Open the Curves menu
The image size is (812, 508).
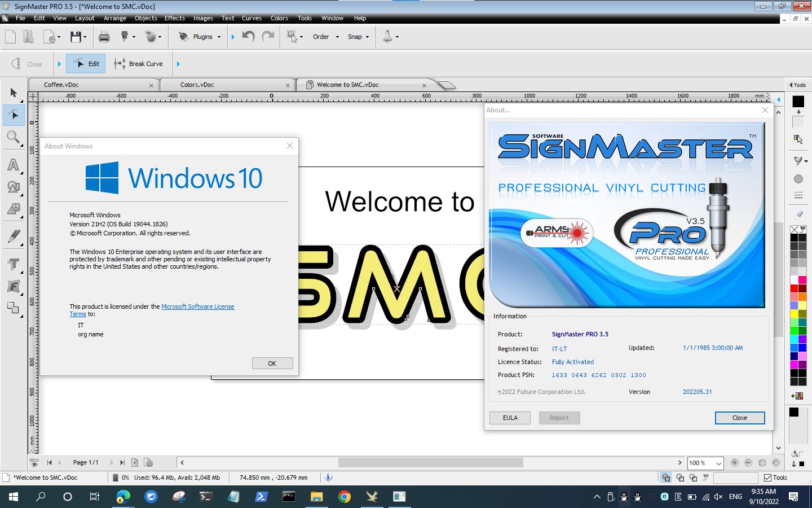click(251, 18)
